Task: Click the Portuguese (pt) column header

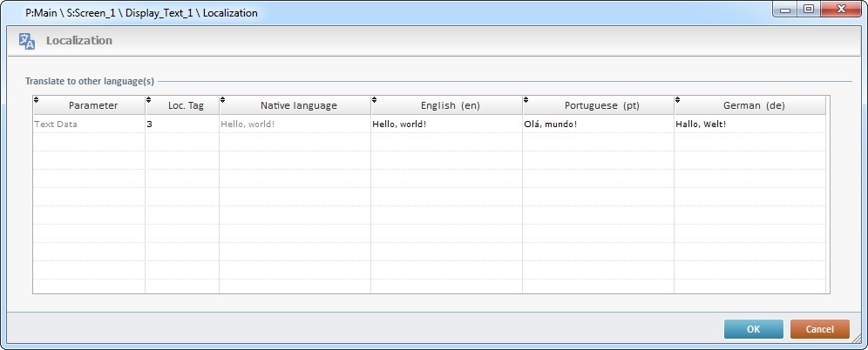Action: point(602,105)
